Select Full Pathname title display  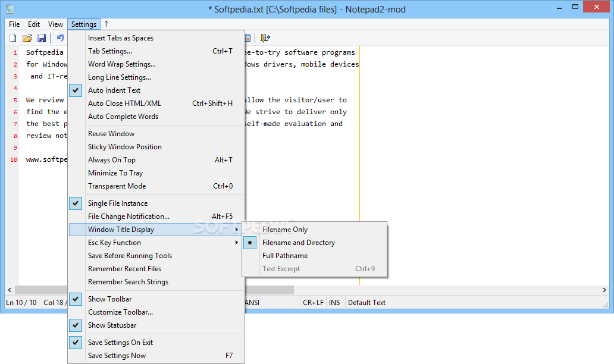[x=315, y=256]
